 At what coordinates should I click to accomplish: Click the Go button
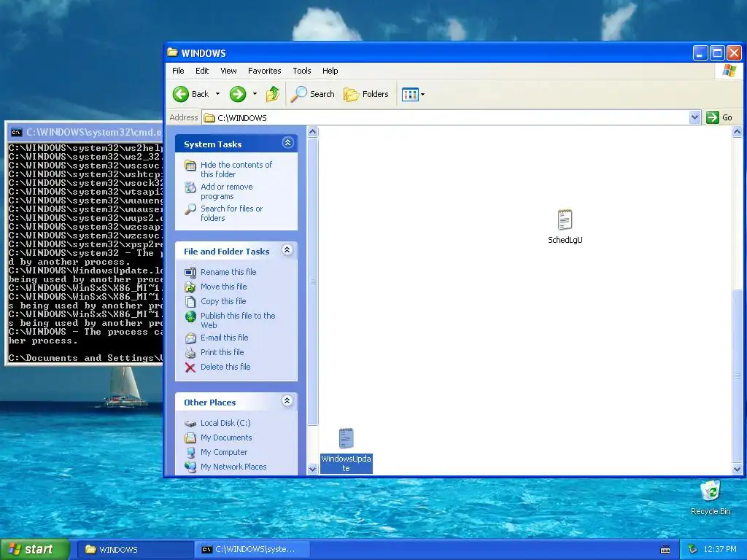[720, 117]
